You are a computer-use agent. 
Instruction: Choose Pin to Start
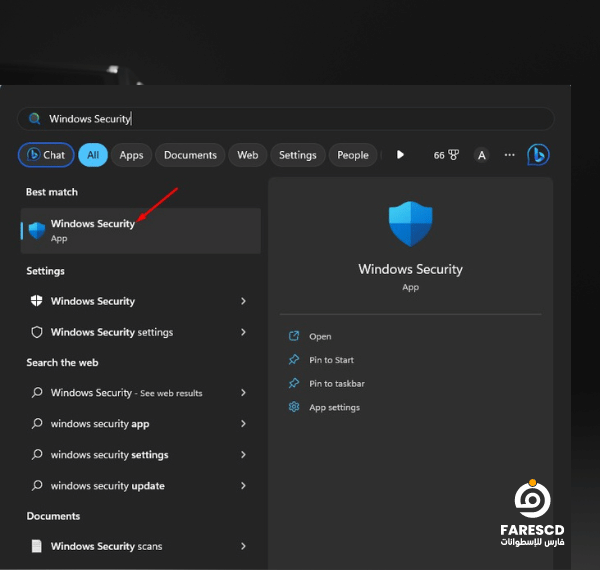pos(331,360)
